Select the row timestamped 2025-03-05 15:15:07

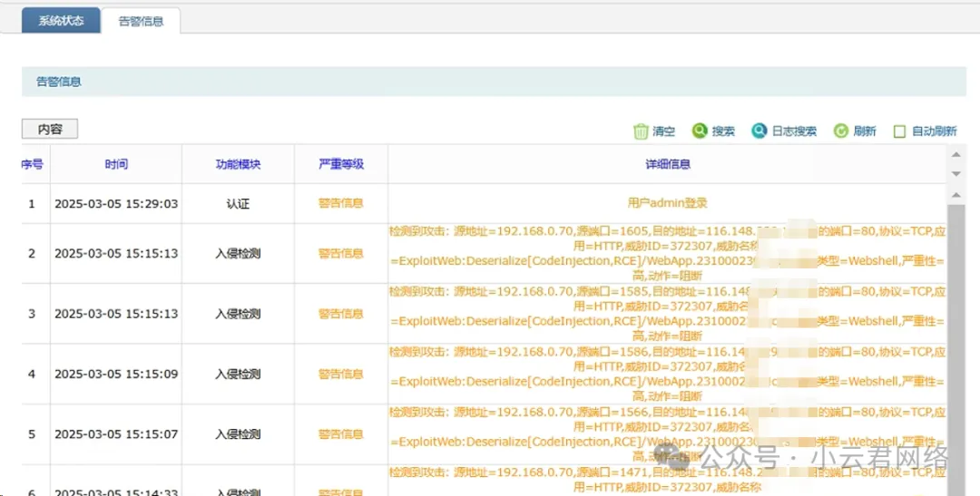116,434
